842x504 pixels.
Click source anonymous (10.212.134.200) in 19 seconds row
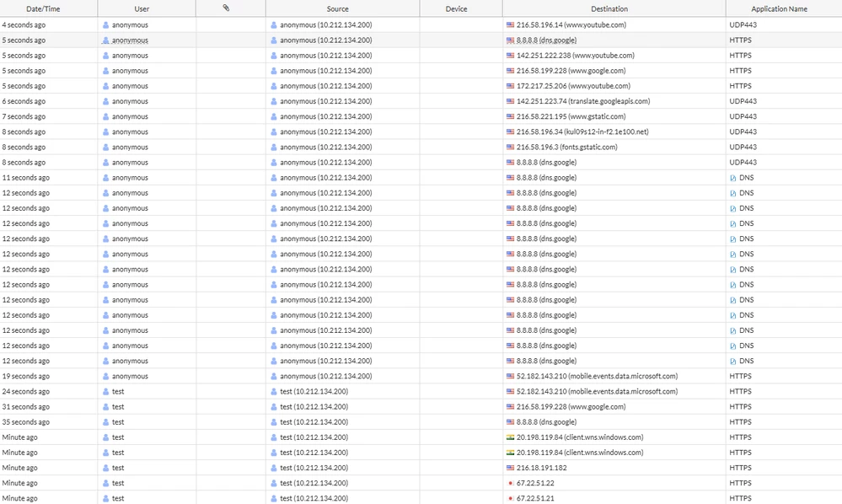326,376
